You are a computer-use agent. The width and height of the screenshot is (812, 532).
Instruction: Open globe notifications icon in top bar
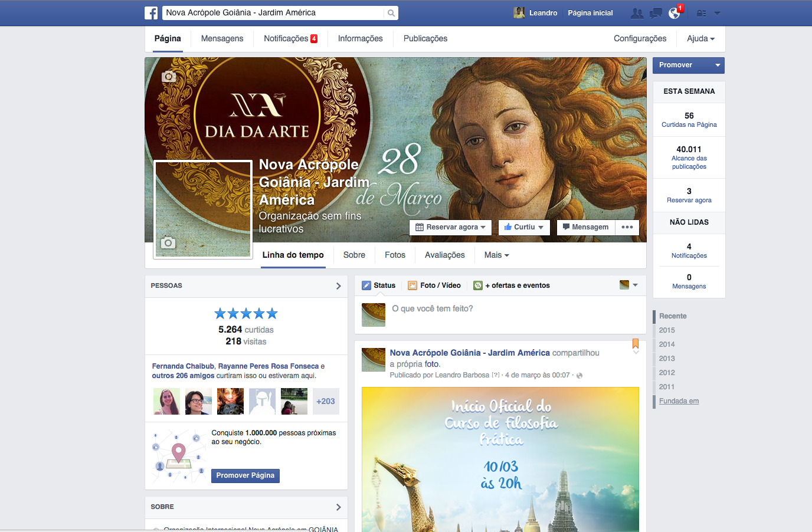[x=674, y=13]
